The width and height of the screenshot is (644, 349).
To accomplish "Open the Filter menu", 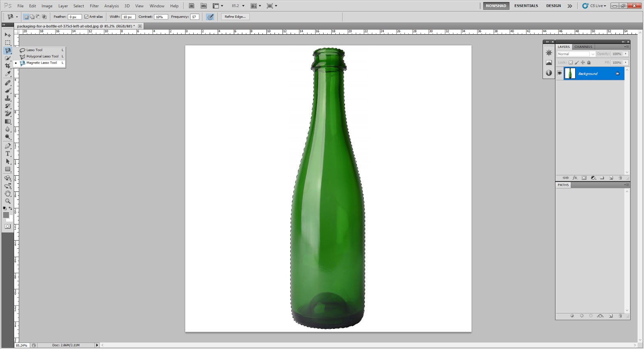I will [x=94, y=6].
